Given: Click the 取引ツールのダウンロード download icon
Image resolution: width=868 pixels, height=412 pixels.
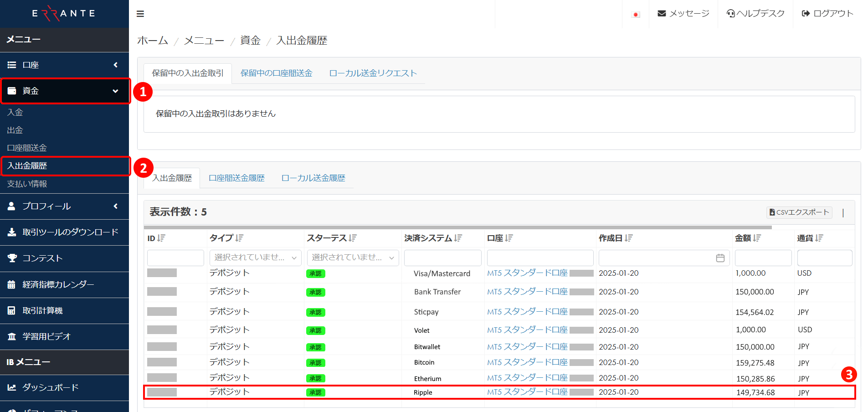Looking at the screenshot, I should point(12,232).
